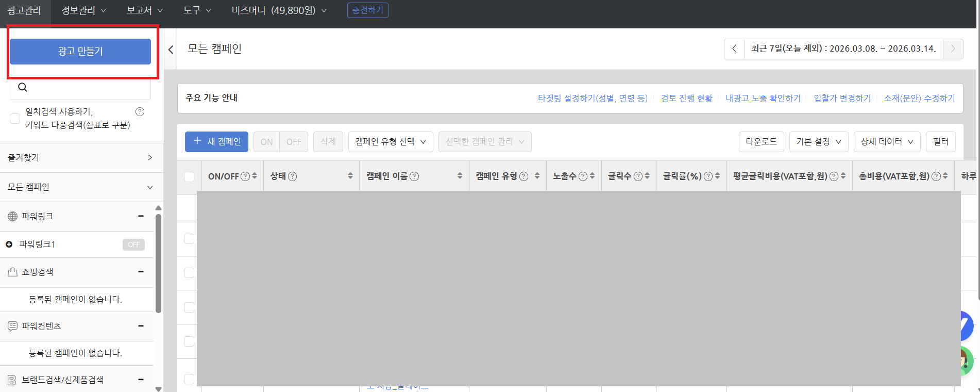Click the search magnifier icon in sidebar
The width and height of the screenshot is (980, 392).
click(x=23, y=87)
